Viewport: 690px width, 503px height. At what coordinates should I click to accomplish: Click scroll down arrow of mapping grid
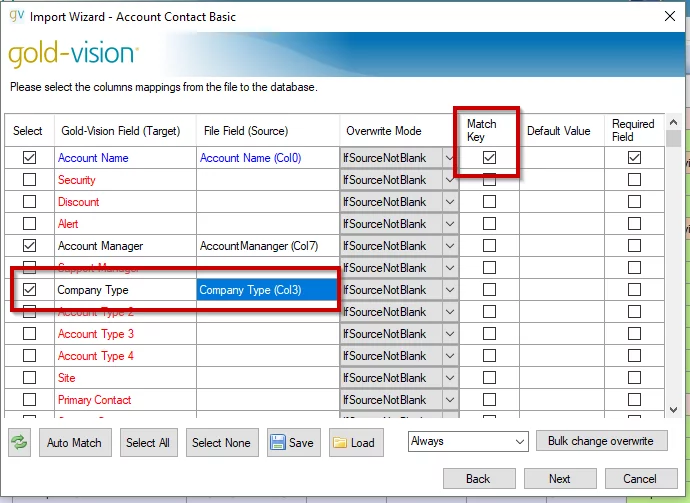pos(673,410)
